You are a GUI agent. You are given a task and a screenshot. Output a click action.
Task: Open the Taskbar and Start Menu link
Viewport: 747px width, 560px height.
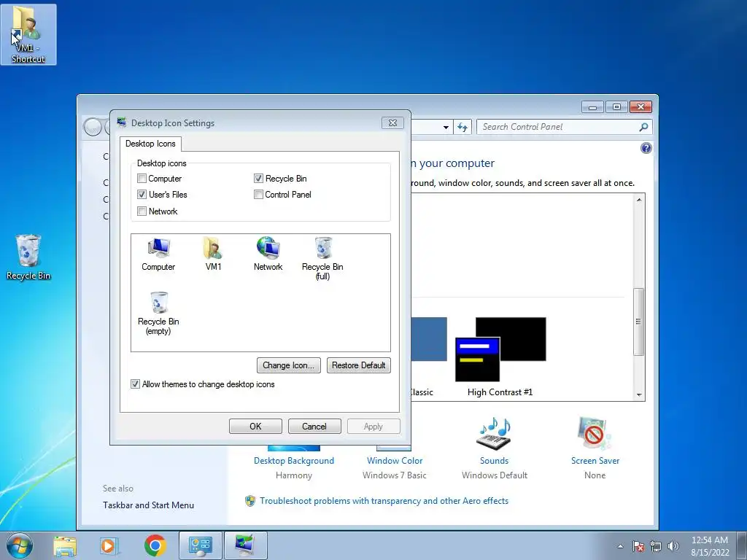(148, 505)
